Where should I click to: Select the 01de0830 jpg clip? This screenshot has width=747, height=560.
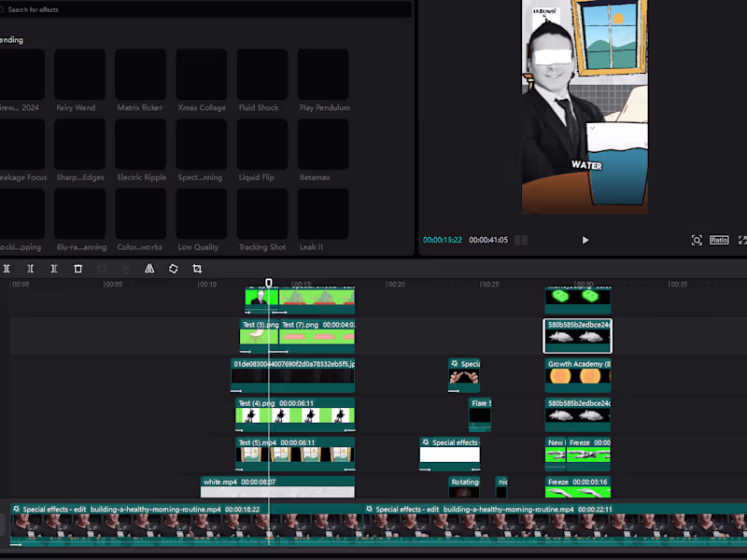[x=292, y=375]
